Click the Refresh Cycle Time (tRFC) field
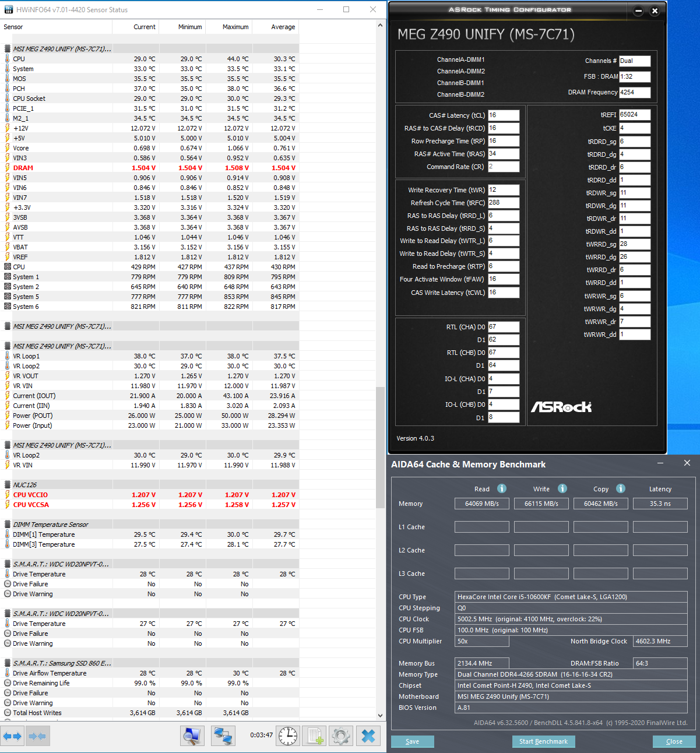The image size is (700, 753). 504,203
